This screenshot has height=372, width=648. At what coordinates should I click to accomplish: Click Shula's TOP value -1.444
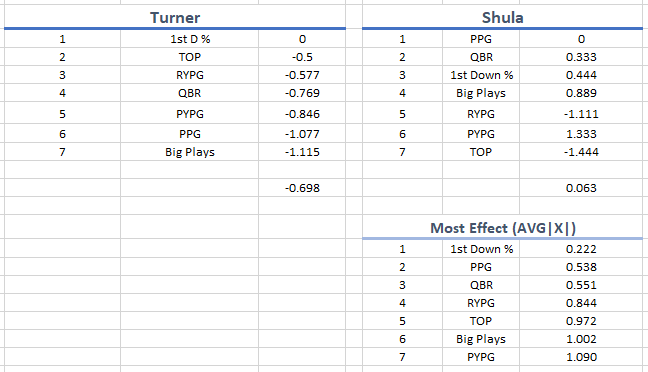tap(581, 152)
